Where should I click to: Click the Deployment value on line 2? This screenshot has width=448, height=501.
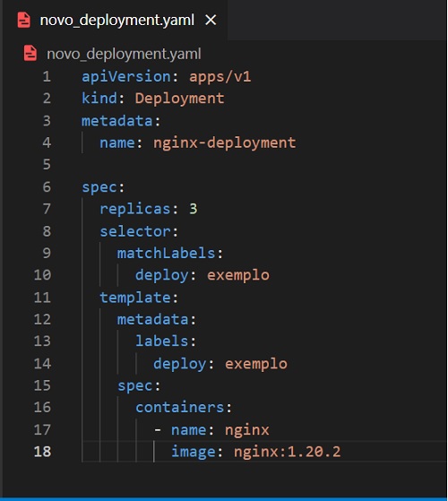pyautogui.click(x=179, y=99)
